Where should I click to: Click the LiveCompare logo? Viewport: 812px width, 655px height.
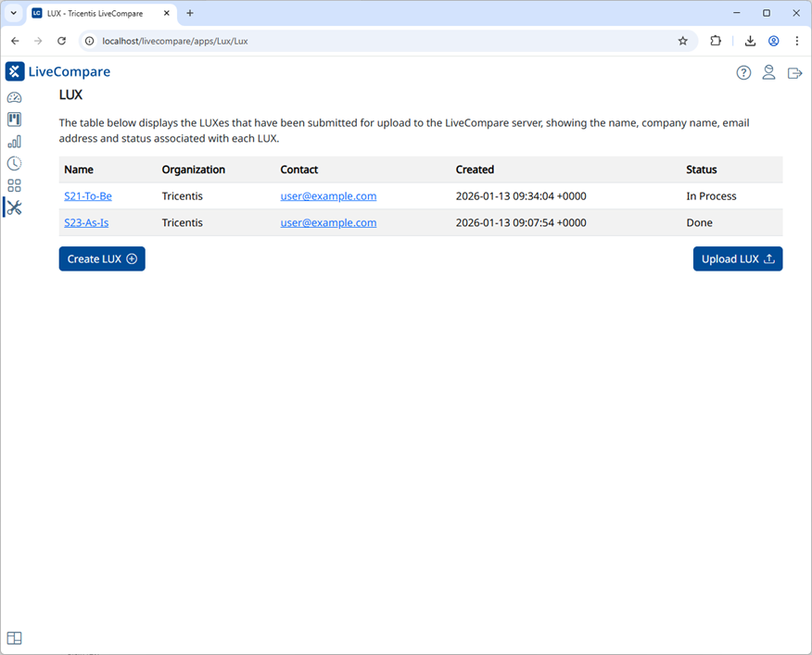[x=58, y=71]
